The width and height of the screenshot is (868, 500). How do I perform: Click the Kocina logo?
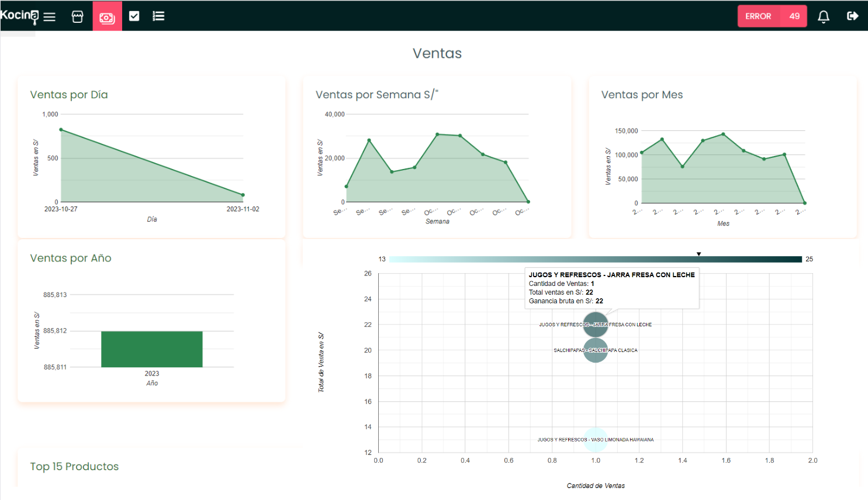click(x=19, y=16)
